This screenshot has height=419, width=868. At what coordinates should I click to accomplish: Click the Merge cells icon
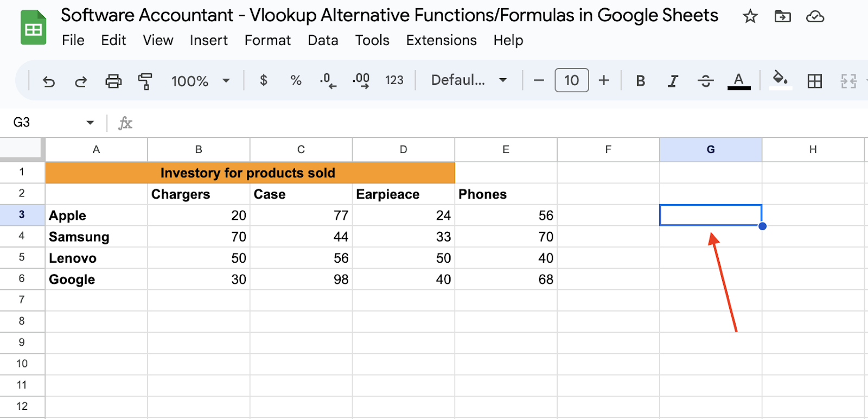tap(848, 81)
